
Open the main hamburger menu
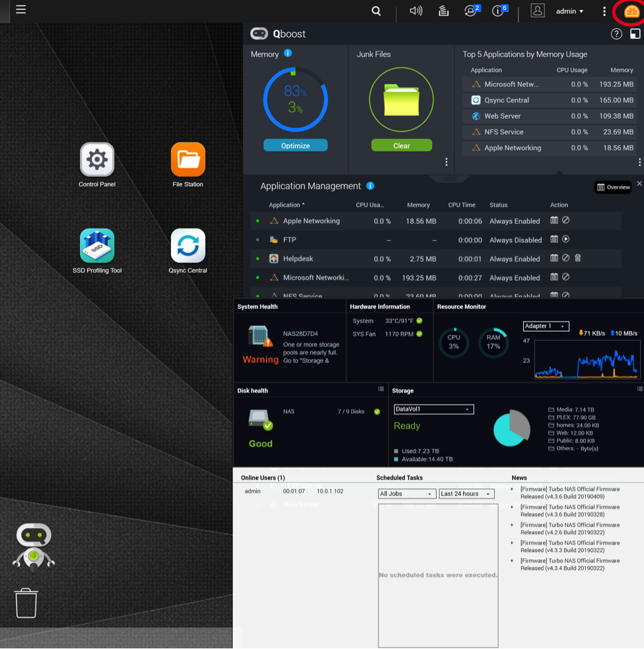[20, 9]
